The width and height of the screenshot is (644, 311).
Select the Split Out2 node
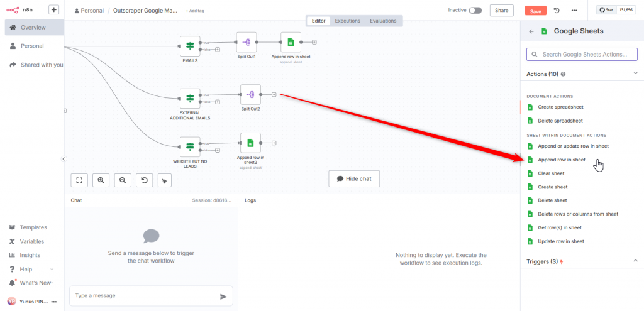tap(250, 95)
